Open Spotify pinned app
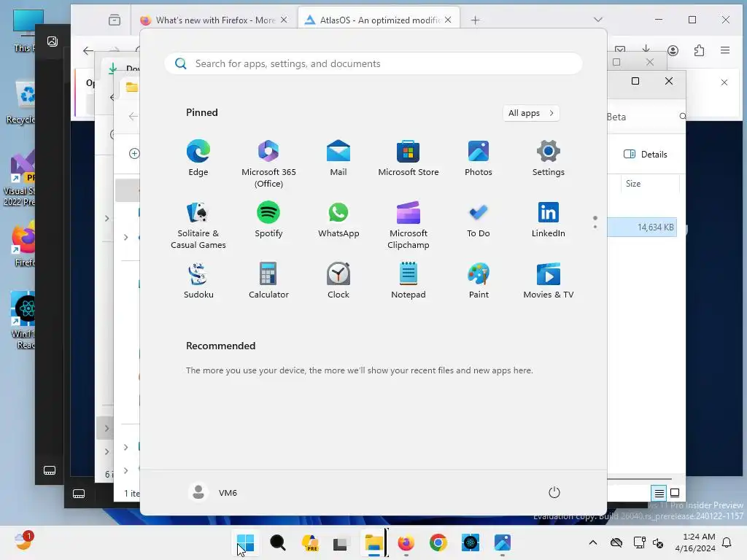 pyautogui.click(x=268, y=219)
